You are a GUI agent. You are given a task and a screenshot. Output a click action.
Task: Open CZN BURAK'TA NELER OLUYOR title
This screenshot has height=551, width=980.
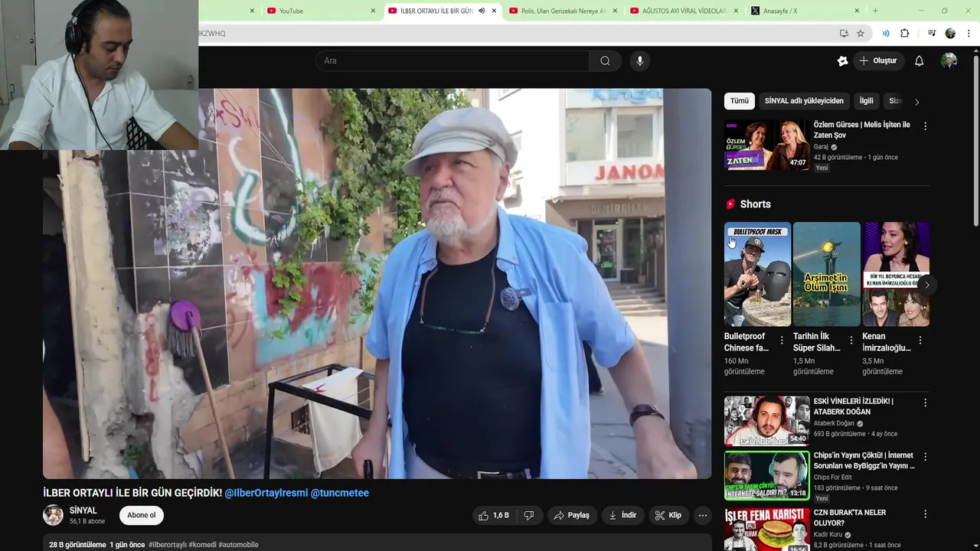[x=850, y=518]
